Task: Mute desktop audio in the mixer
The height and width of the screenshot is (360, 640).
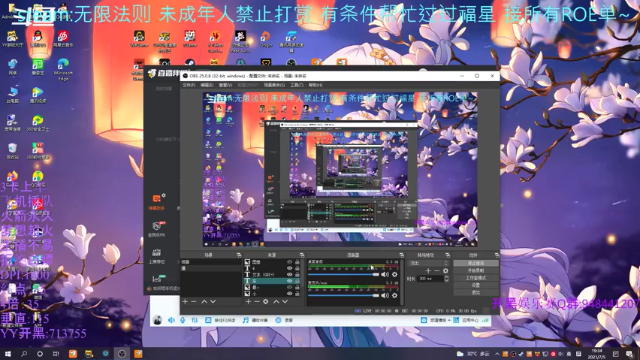Action: click(385, 275)
